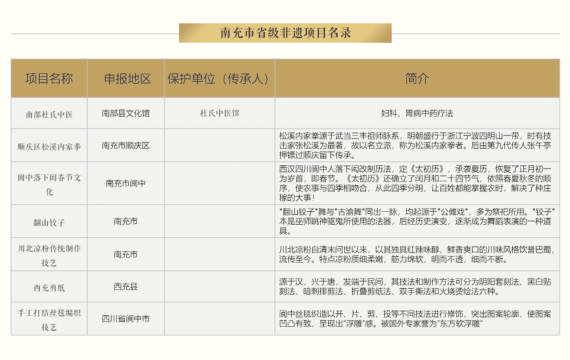Screen dimensions: 570x360
Task: Click the 南充市省级非遗项目名录 title banner
Action: pos(285,33)
